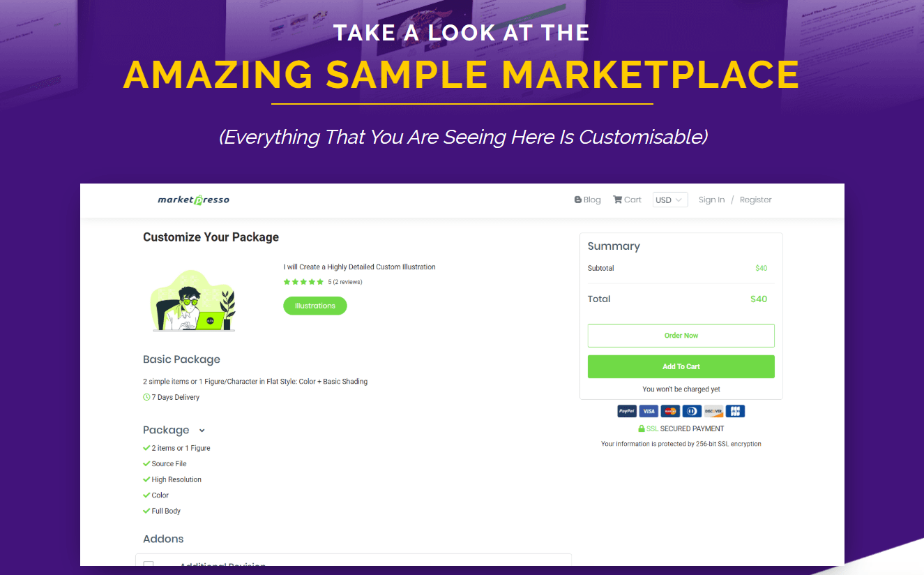Image resolution: width=924 pixels, height=575 pixels.
Task: Click the Discover payment icon
Action: point(713,411)
